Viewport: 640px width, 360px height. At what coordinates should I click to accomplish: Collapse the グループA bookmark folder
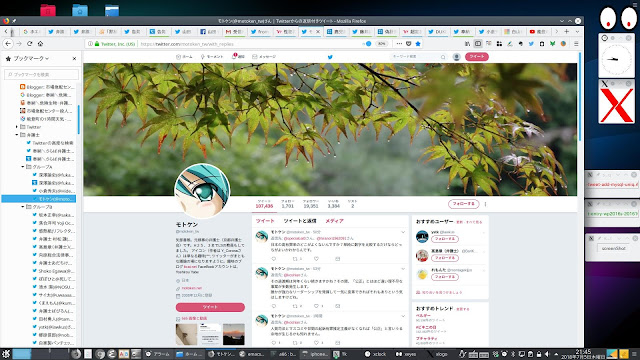tap(23, 167)
